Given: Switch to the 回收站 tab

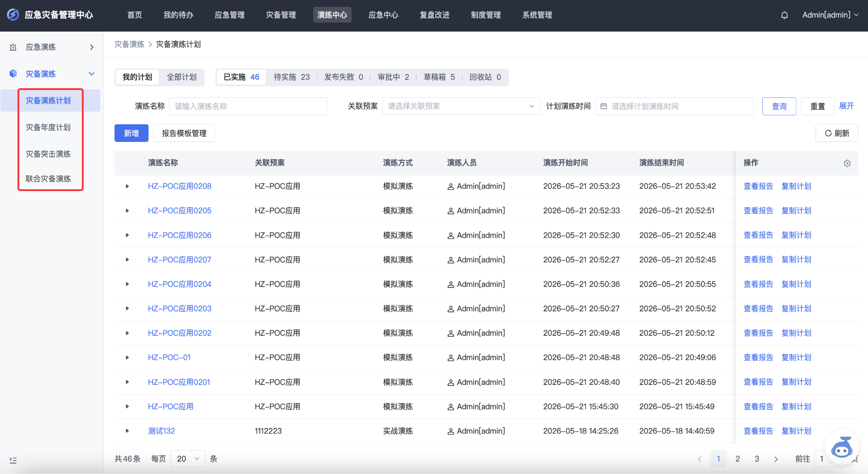Looking at the screenshot, I should 485,77.
